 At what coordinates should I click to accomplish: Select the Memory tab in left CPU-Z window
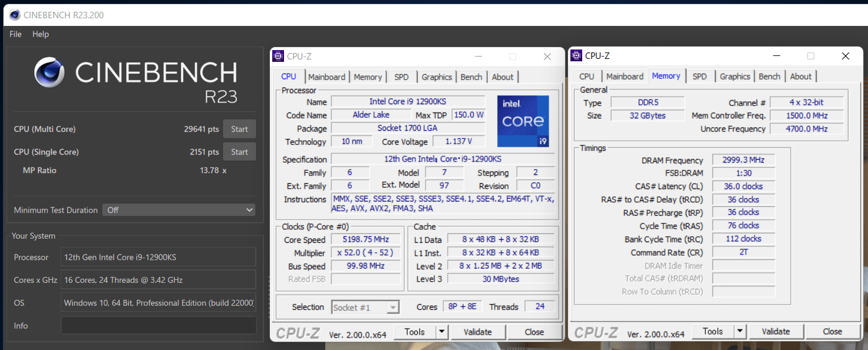pyautogui.click(x=368, y=77)
